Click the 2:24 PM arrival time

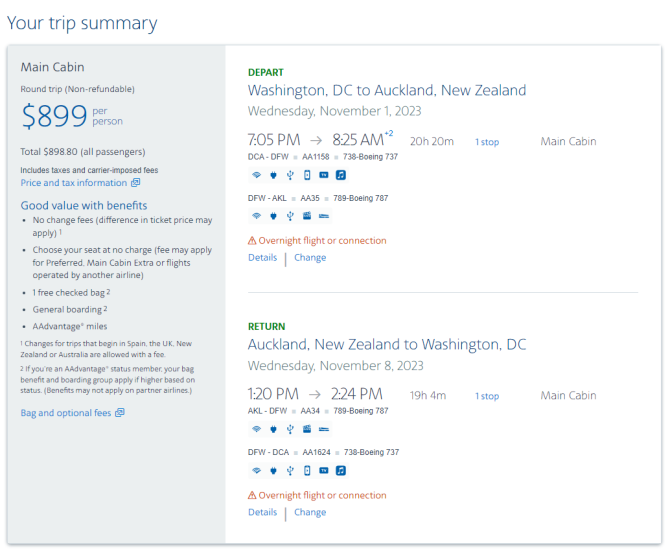(x=356, y=394)
